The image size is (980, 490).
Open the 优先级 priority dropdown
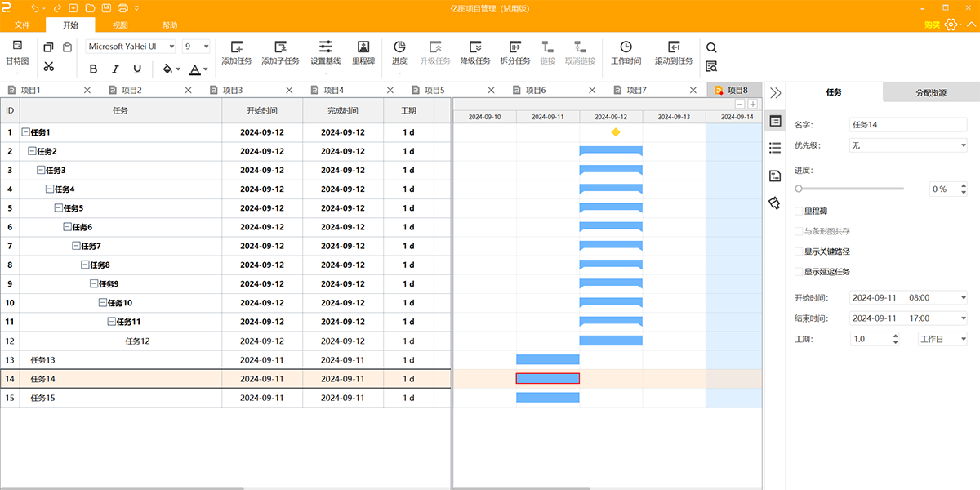pos(908,145)
